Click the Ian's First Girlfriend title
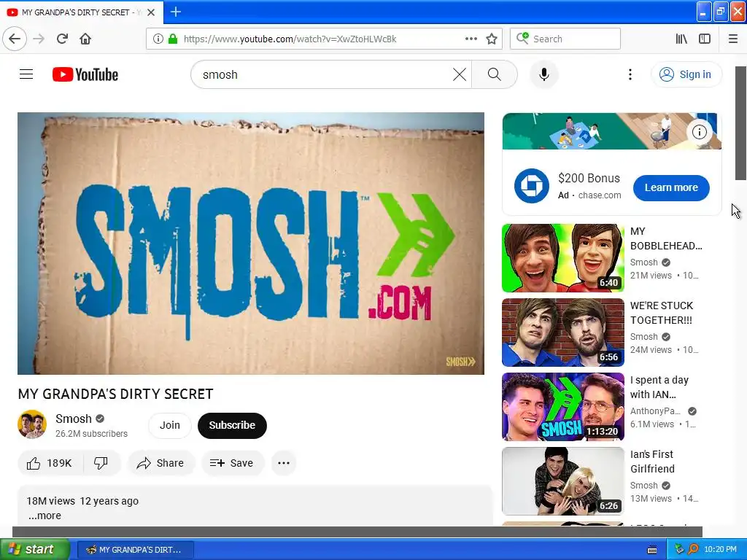Image resolution: width=747 pixels, height=560 pixels. (x=652, y=462)
